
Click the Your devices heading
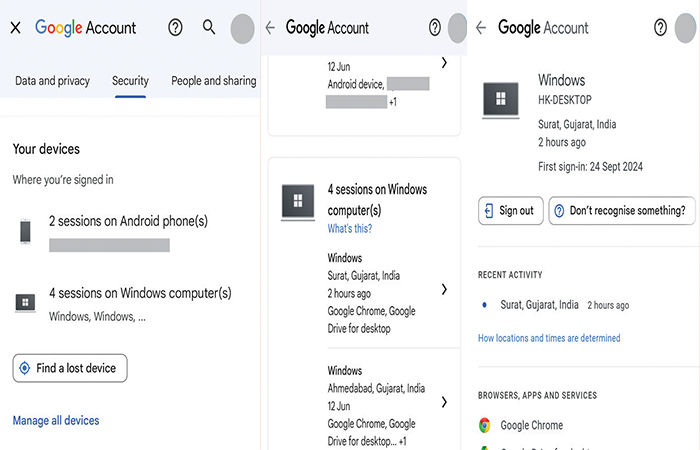[46, 149]
